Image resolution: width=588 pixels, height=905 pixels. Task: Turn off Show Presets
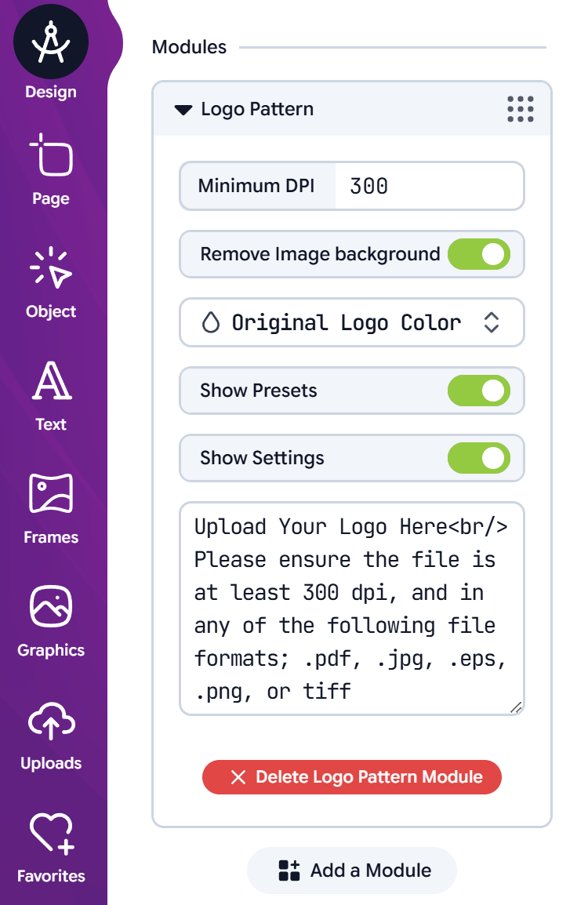[478, 391]
